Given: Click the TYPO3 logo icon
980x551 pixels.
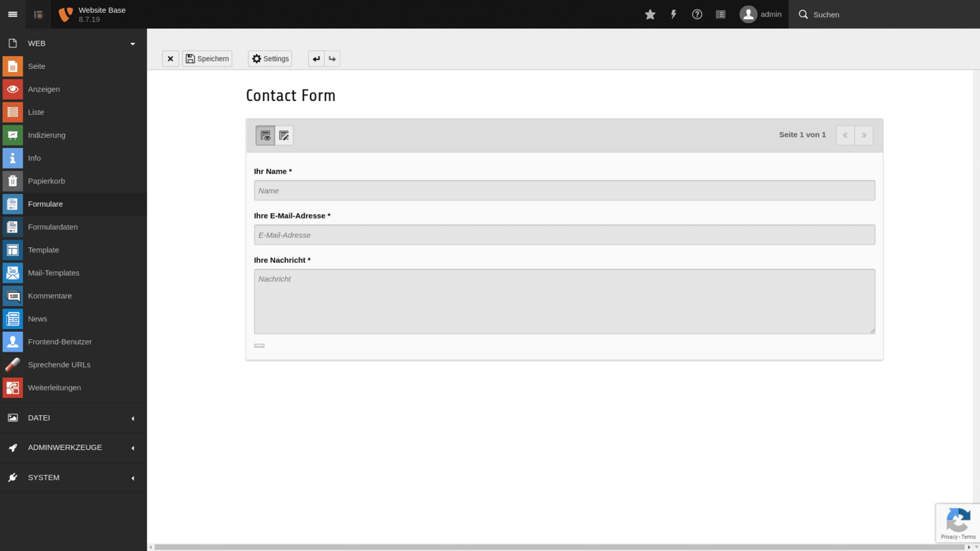Looking at the screenshot, I should (x=66, y=14).
